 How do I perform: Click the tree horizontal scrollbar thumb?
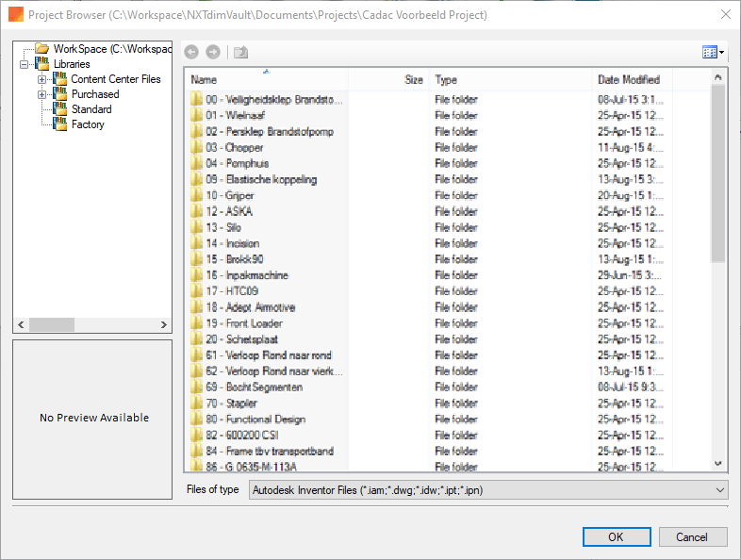pos(52,324)
